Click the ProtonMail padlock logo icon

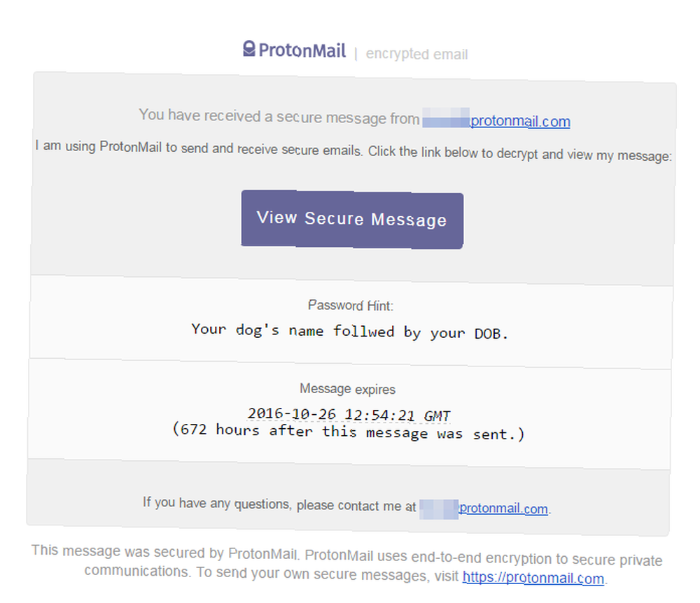249,48
